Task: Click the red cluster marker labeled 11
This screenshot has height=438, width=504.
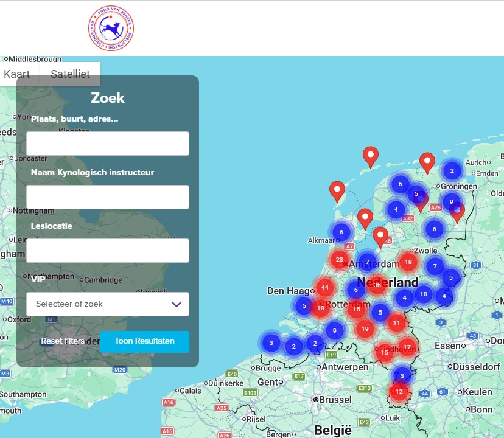Action: click(396, 322)
